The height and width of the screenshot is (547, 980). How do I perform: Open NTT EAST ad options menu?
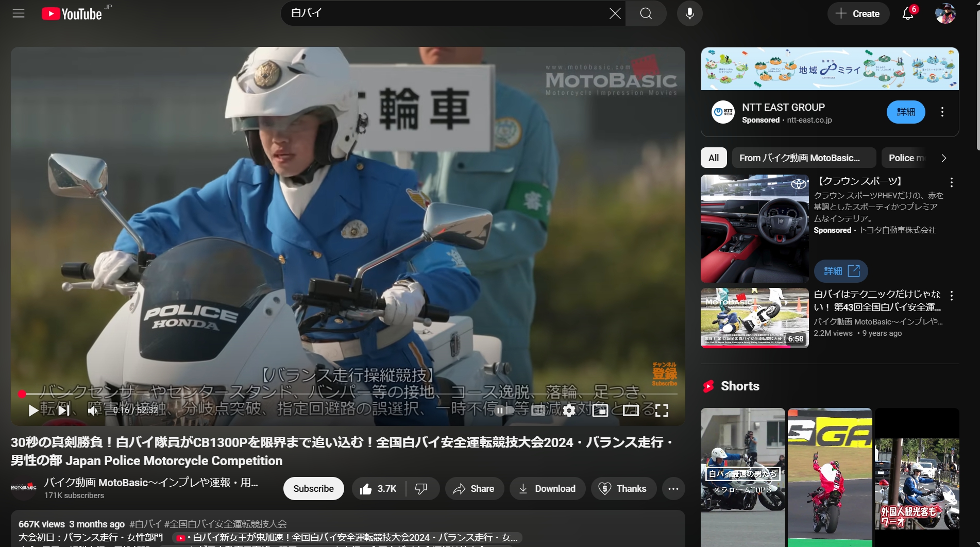[942, 112]
